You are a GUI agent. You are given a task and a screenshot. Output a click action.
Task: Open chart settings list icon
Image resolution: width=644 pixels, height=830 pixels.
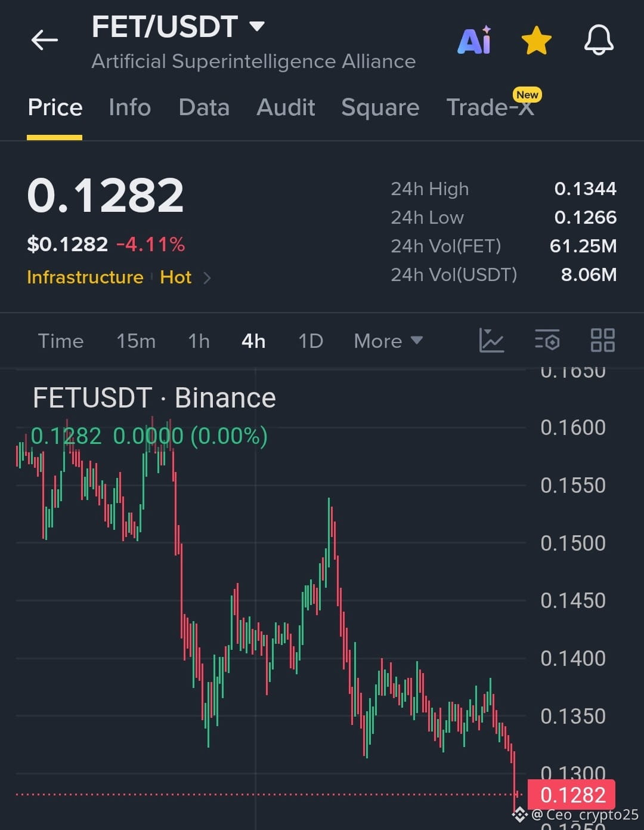click(547, 340)
